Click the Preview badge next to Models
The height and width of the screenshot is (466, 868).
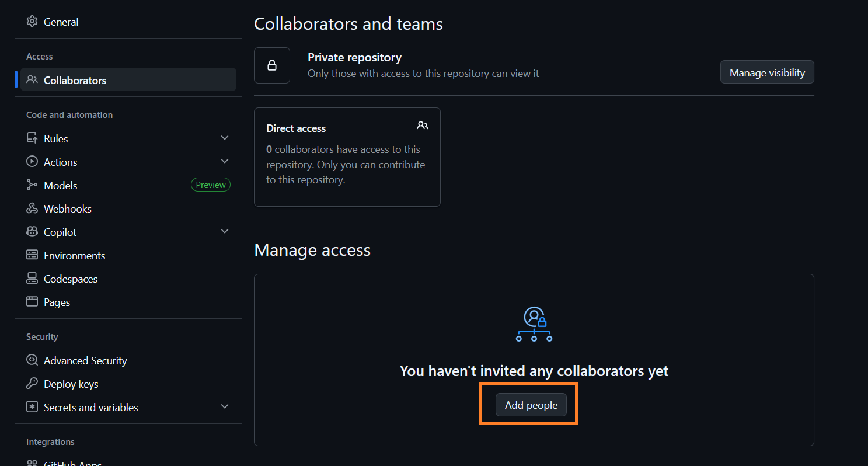pos(211,185)
